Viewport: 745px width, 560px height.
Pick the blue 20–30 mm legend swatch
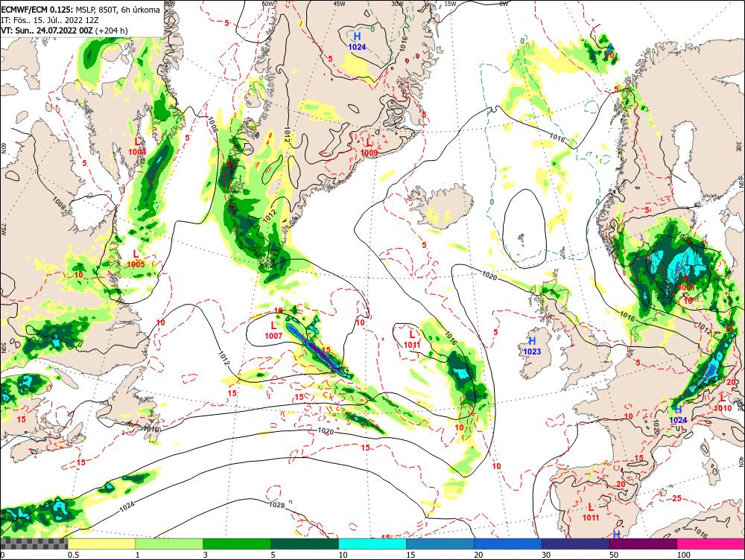coord(507,544)
